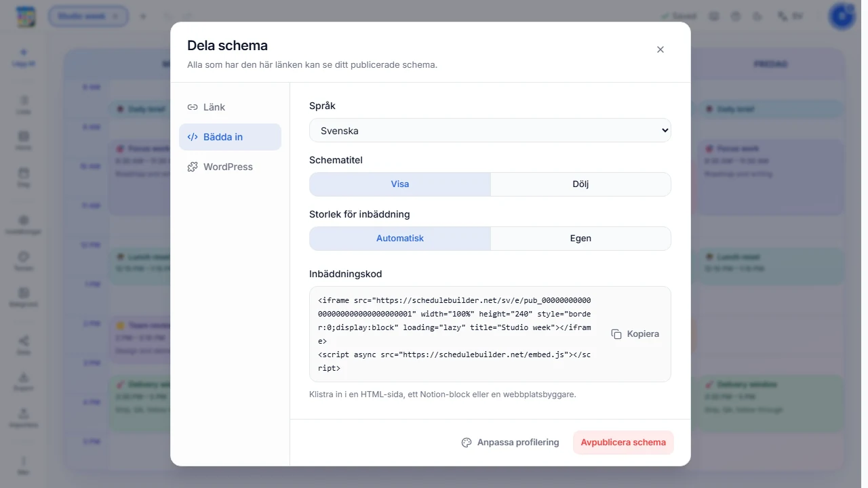Choose Visa for Schematitel
This screenshot has height=488, width=868.
pyautogui.click(x=400, y=184)
